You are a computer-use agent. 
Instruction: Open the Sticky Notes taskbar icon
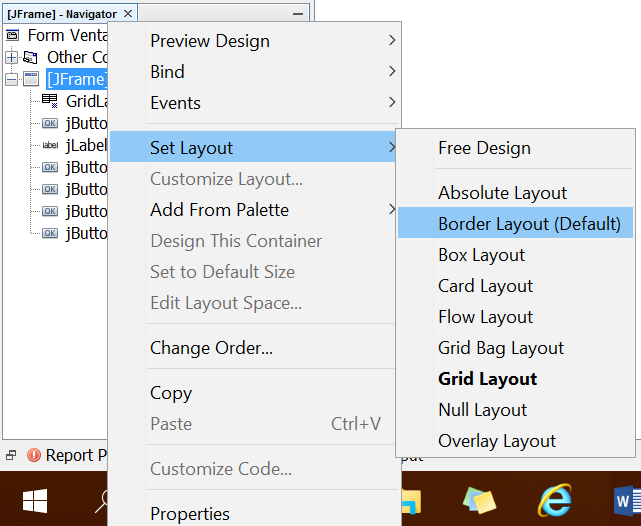click(x=481, y=499)
